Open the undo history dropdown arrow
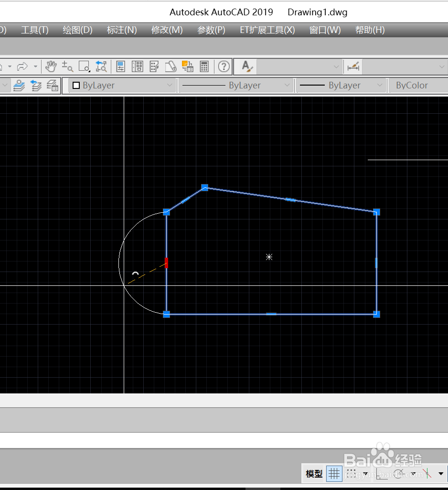 tap(10, 66)
